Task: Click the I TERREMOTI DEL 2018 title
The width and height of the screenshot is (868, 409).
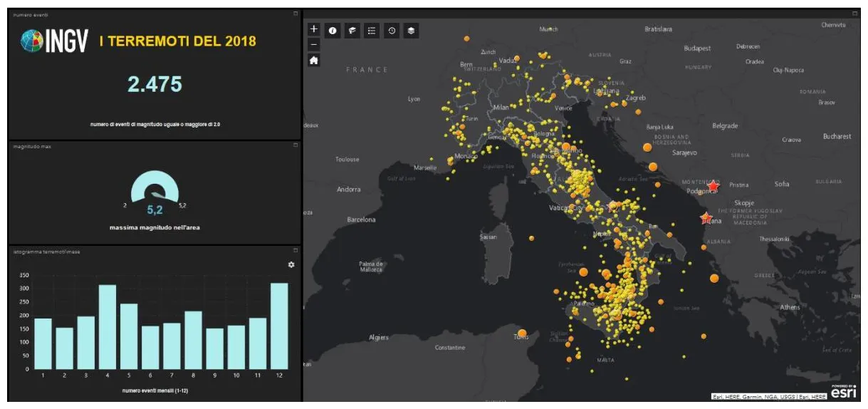Action: point(177,41)
